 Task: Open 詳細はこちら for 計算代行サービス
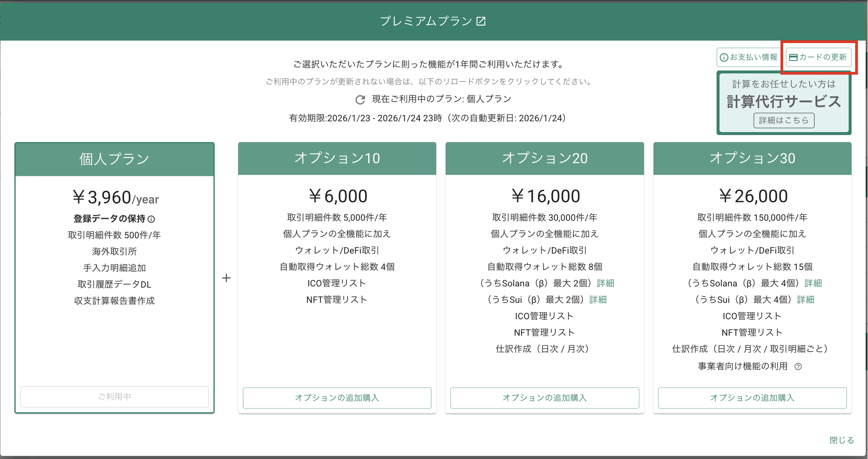784,120
